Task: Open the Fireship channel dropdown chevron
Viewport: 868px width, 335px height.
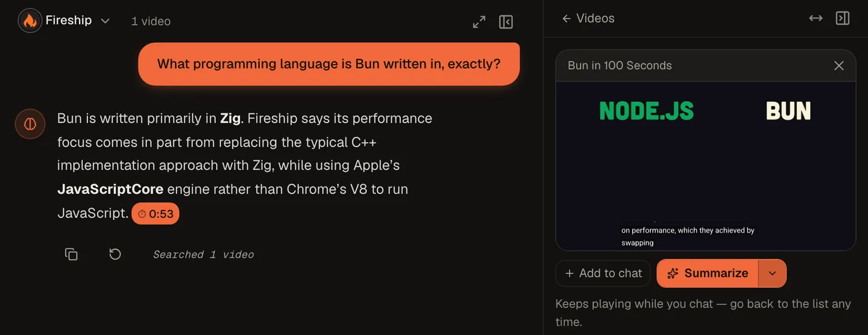Action: tap(105, 21)
